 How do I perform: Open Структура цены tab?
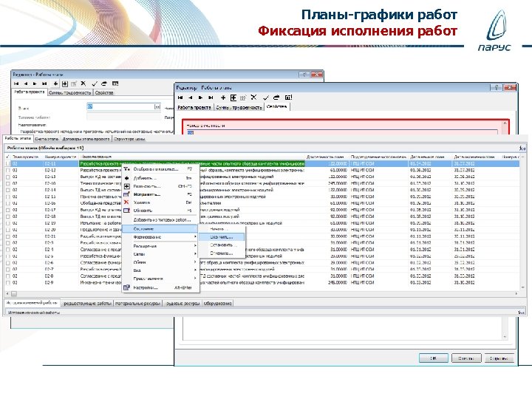point(129,139)
